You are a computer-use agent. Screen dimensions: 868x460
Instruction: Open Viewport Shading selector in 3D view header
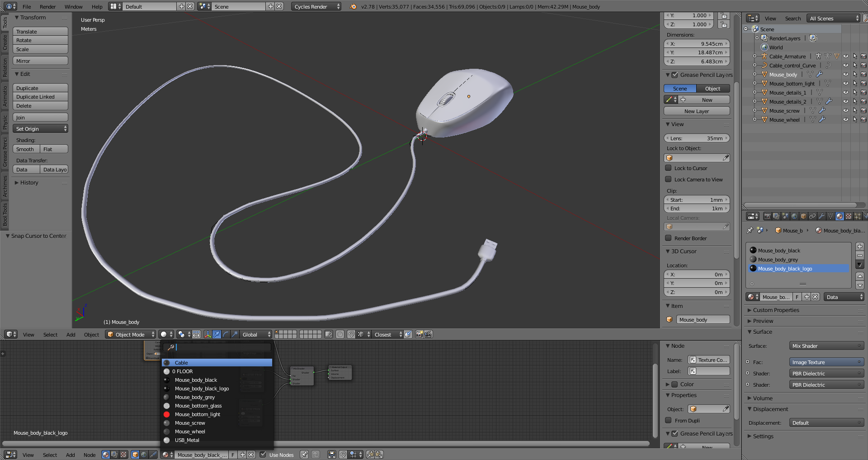click(165, 334)
